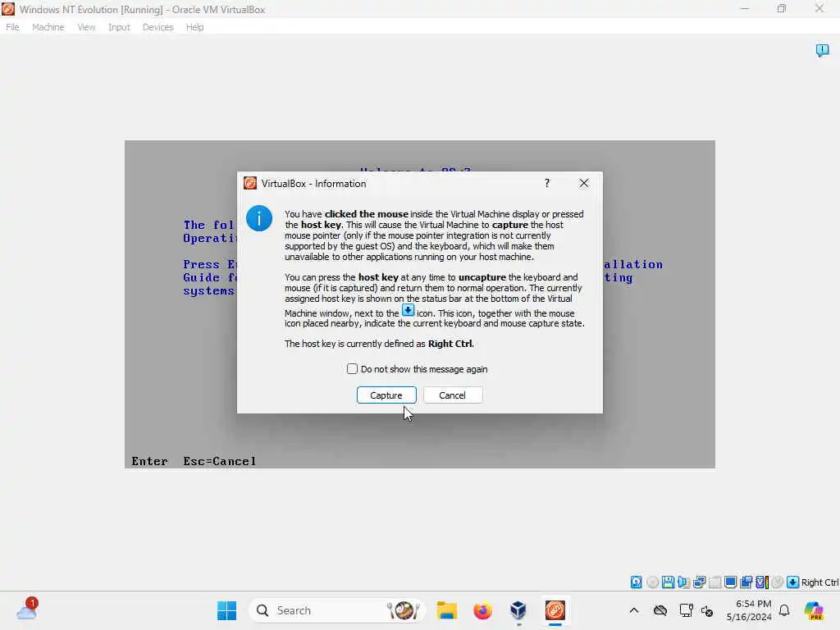Open the clock showing 6:54 PM
840x630 pixels.
pyautogui.click(x=749, y=610)
